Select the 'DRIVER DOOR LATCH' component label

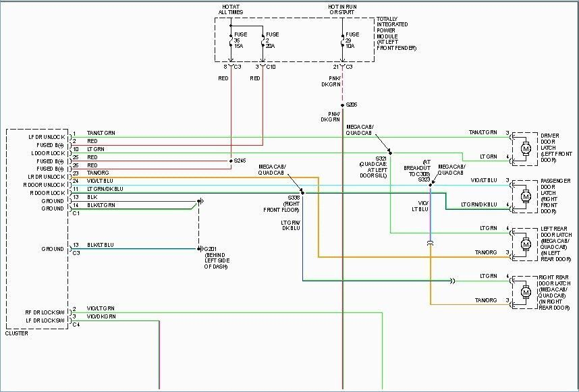(x=556, y=148)
